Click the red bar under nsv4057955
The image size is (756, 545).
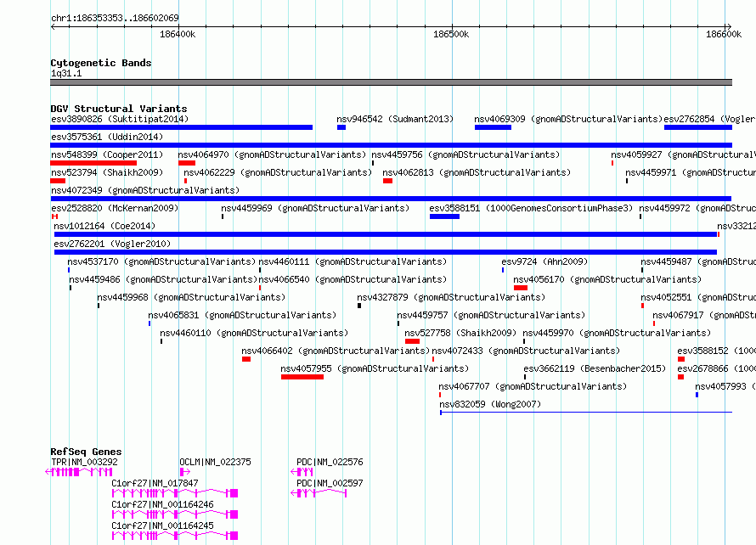click(x=302, y=377)
